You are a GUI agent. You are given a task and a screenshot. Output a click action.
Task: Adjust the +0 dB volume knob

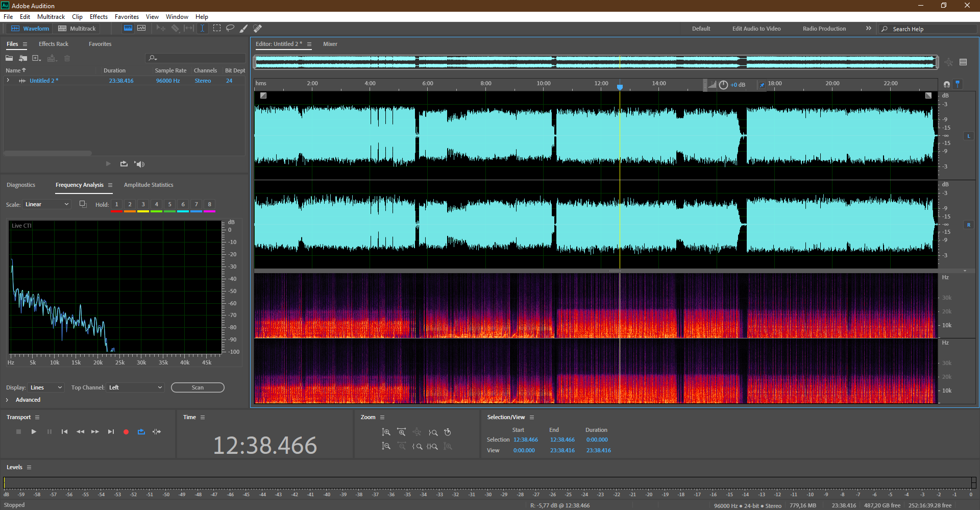(723, 85)
